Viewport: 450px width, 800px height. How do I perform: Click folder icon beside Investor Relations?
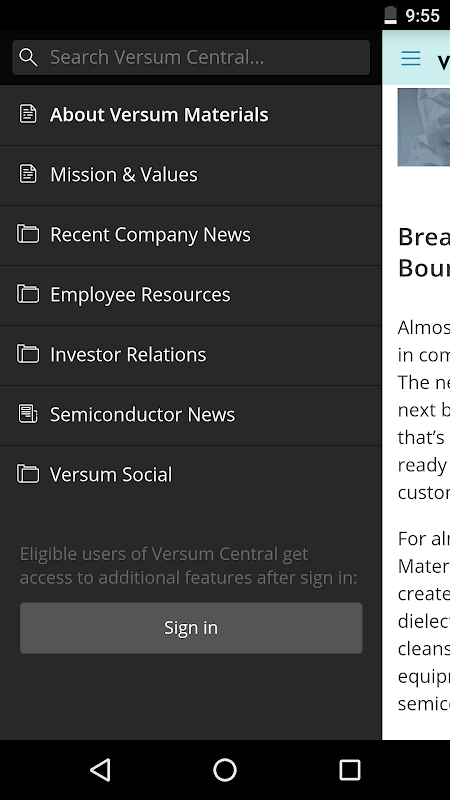point(28,354)
